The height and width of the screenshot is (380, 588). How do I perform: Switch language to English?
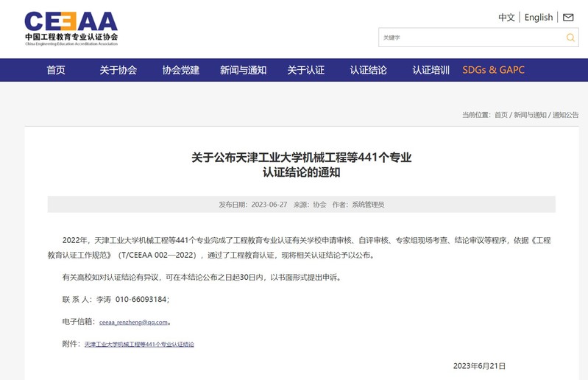tap(539, 17)
